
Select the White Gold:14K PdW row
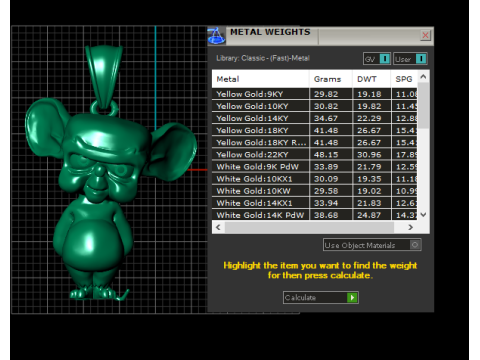click(314, 215)
